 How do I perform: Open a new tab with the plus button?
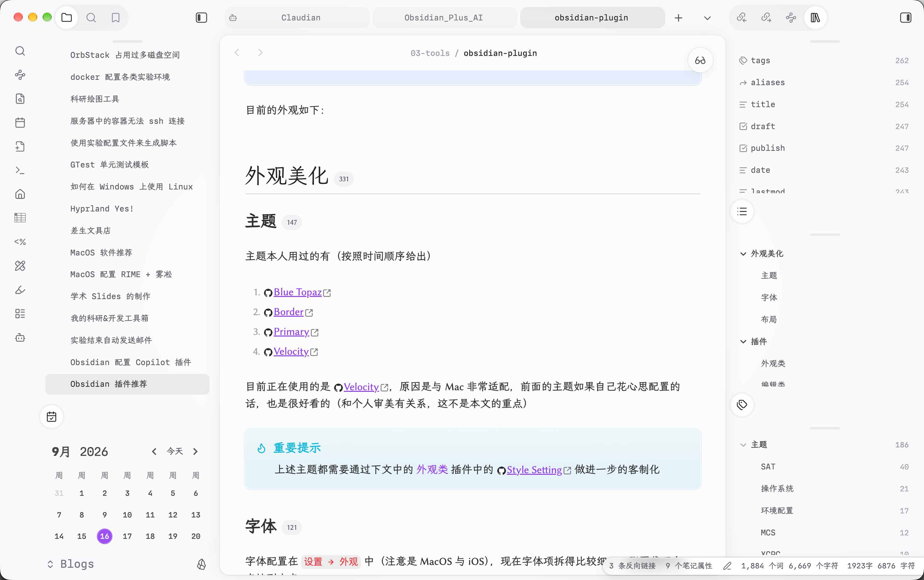[x=679, y=18]
